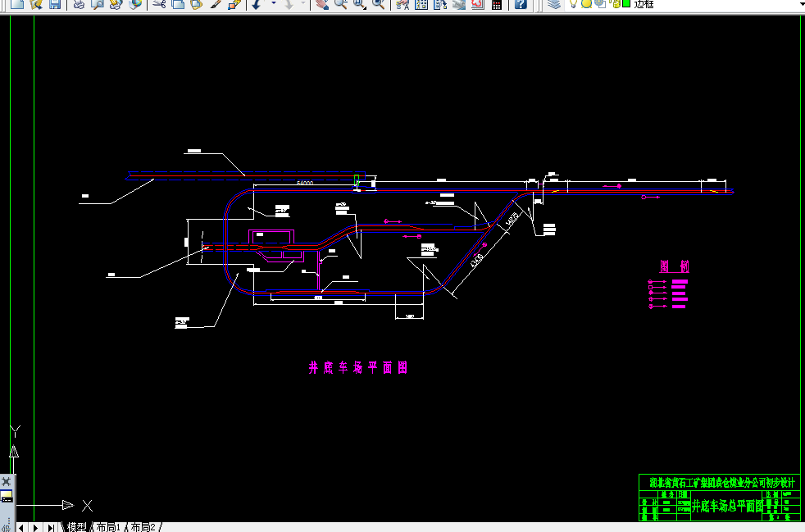Select the Zoom Realtime tool

click(341, 4)
